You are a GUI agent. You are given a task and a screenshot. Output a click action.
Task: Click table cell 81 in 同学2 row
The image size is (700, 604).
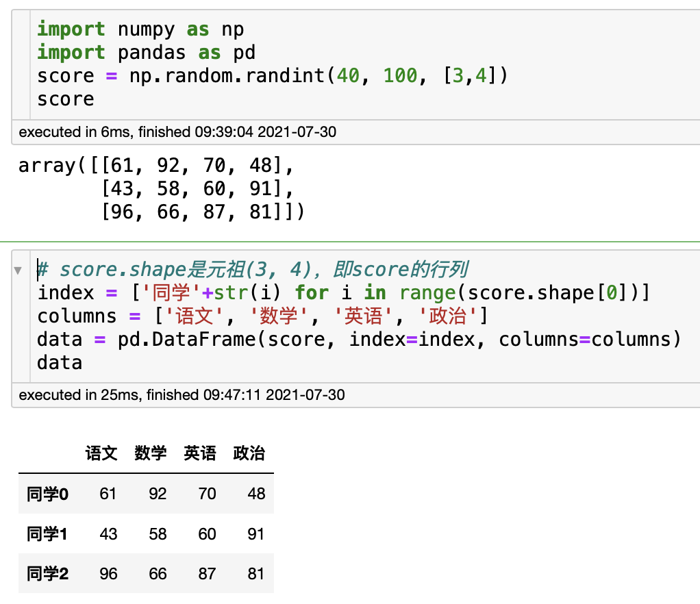(255, 574)
